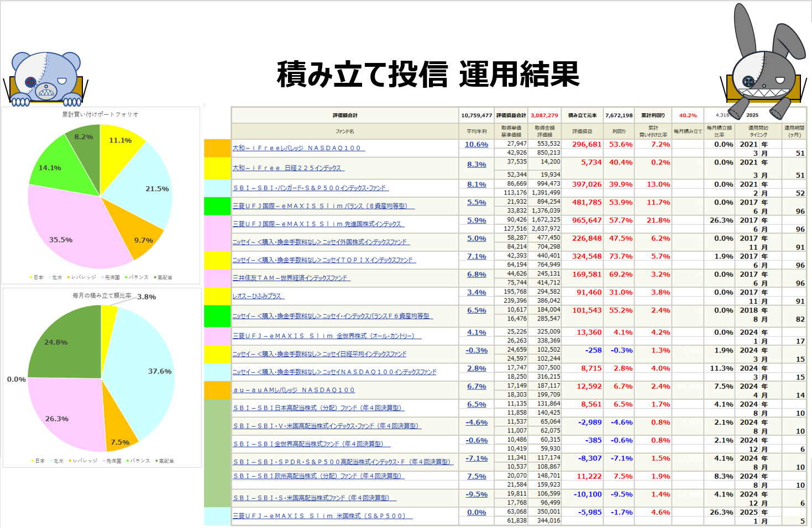Open the SBI・バンガード・S&P500 fund link
Viewport: 812px width, 528px height.
click(310, 188)
